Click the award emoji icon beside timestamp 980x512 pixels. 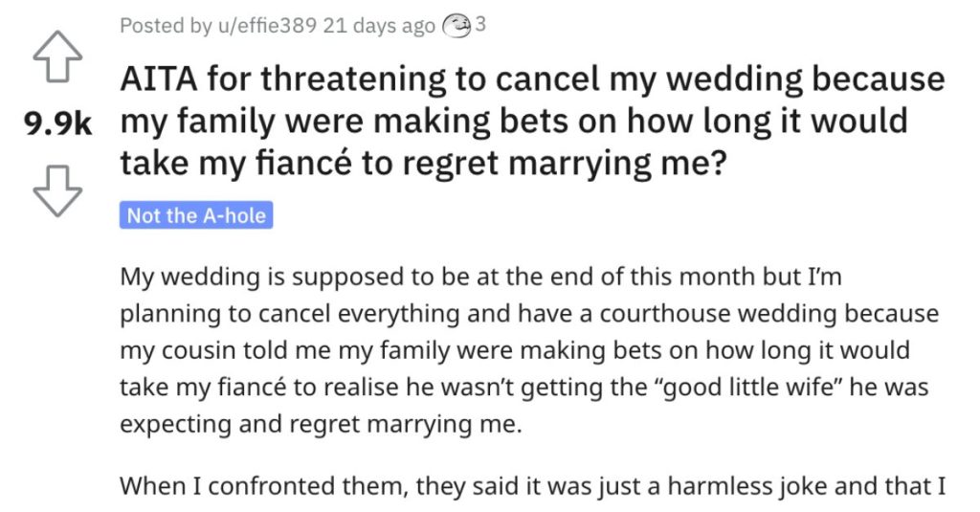click(457, 26)
